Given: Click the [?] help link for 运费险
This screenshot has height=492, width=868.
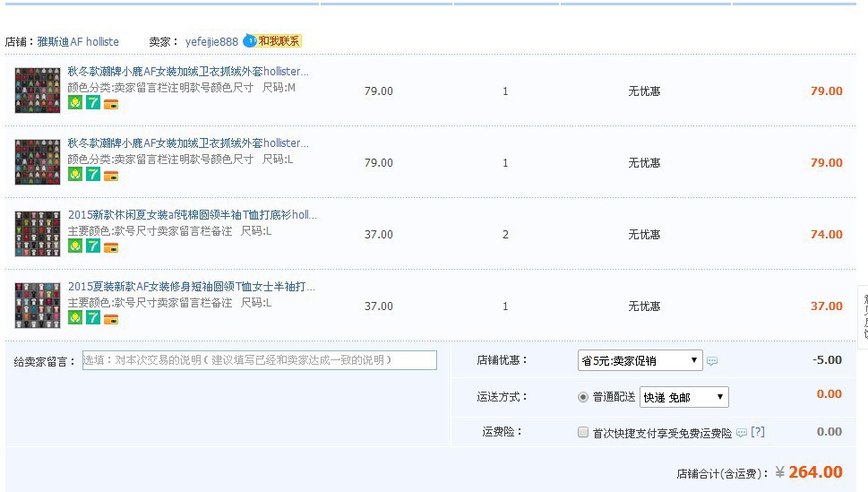Looking at the screenshot, I should tap(758, 432).
